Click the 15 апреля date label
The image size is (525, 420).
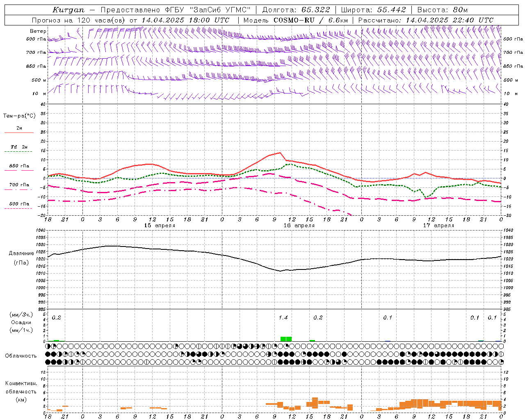click(160, 226)
